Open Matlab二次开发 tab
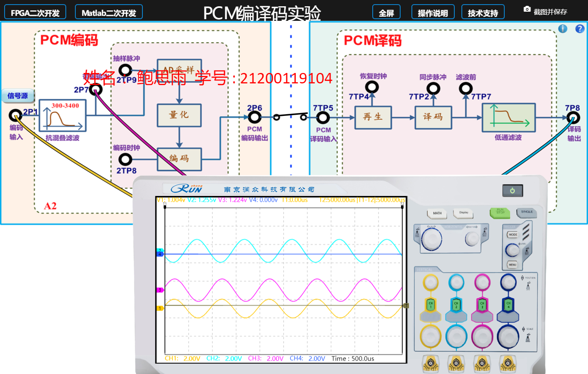 pyautogui.click(x=109, y=13)
